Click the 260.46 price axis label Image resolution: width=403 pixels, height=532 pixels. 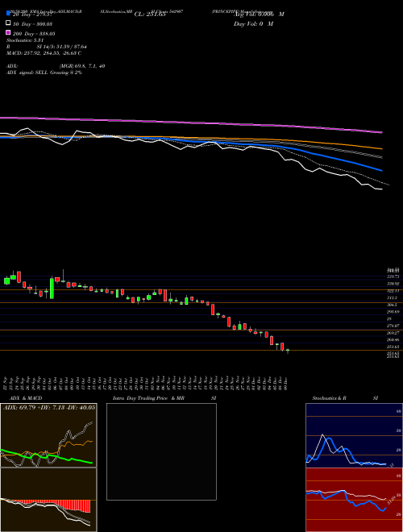[x=393, y=339]
